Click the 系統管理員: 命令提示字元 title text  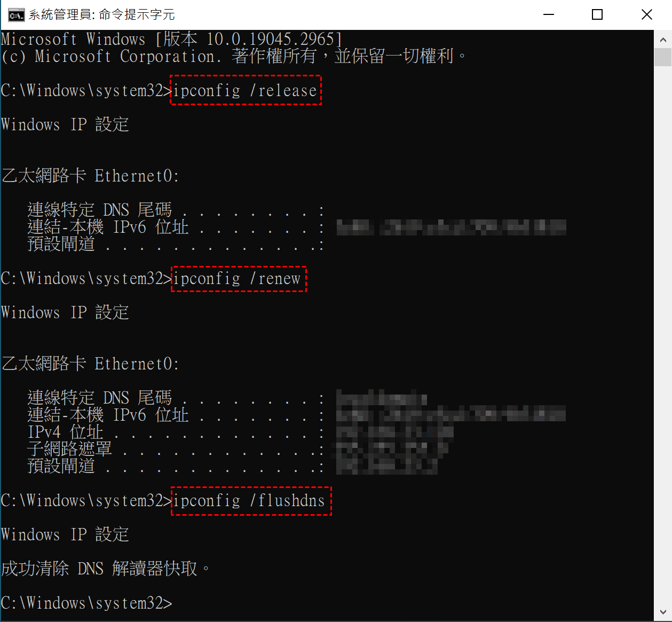[x=102, y=14]
